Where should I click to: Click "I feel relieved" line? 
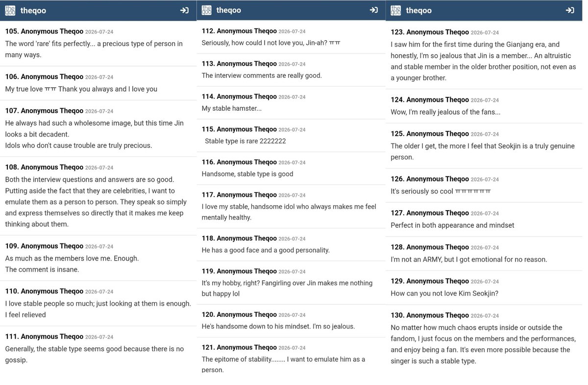[x=25, y=315]
